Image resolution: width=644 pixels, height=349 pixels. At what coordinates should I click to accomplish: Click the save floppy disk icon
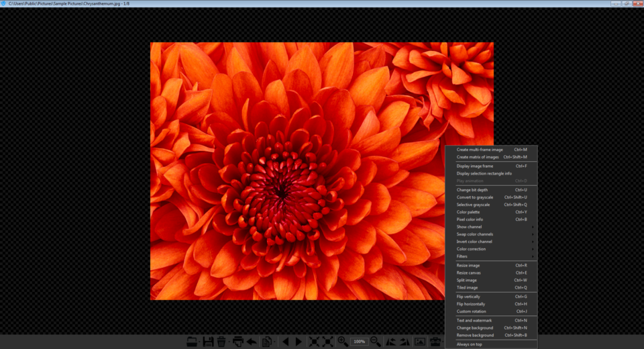tap(209, 342)
